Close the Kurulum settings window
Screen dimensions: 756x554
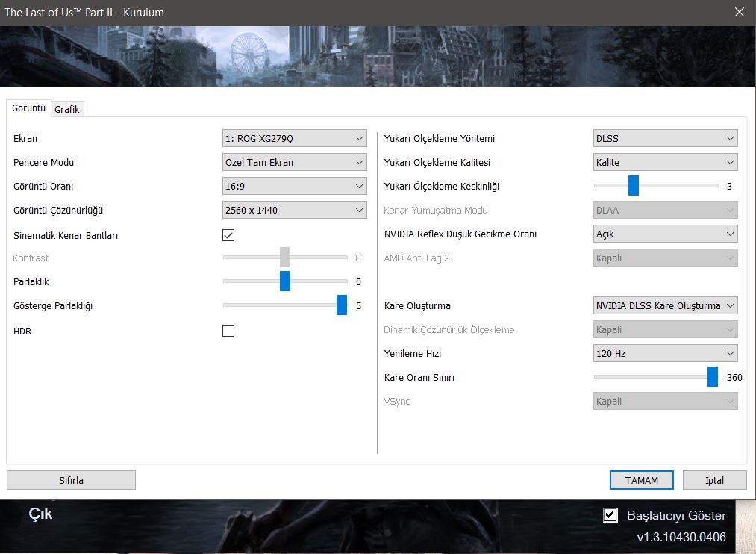[740, 13]
